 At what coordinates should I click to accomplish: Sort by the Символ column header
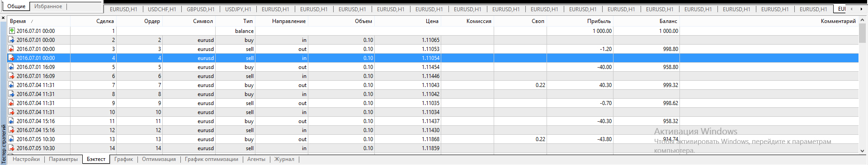(189, 21)
